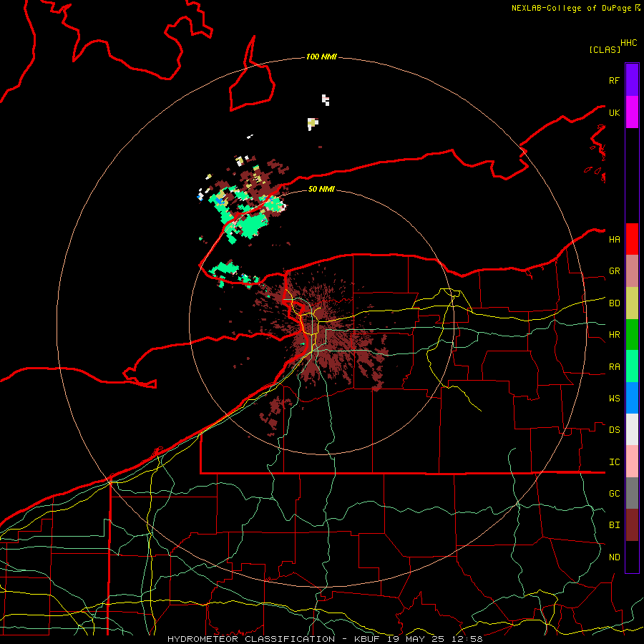Click the ND legend label

[615, 557]
